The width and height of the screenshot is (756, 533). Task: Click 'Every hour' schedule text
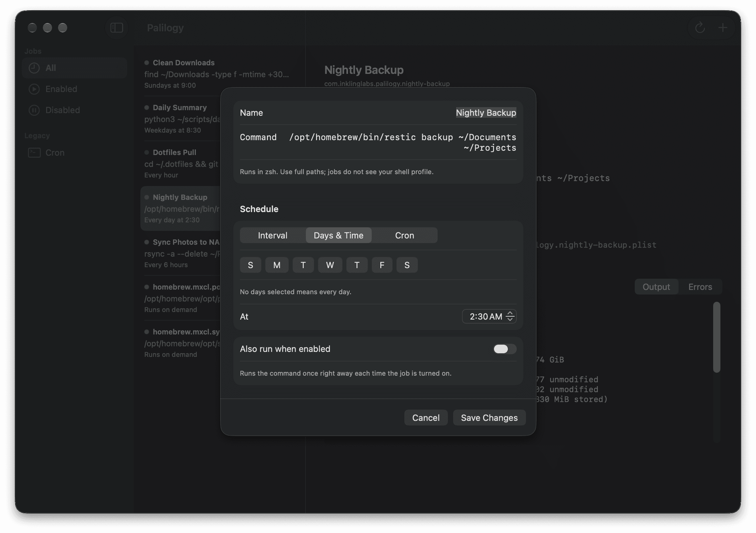coord(161,175)
